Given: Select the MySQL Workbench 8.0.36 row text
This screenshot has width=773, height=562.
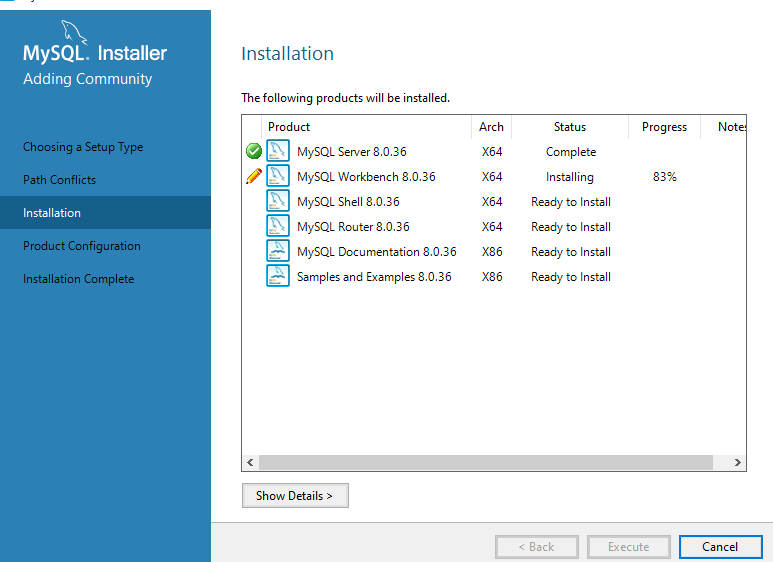Looking at the screenshot, I should [x=366, y=177].
